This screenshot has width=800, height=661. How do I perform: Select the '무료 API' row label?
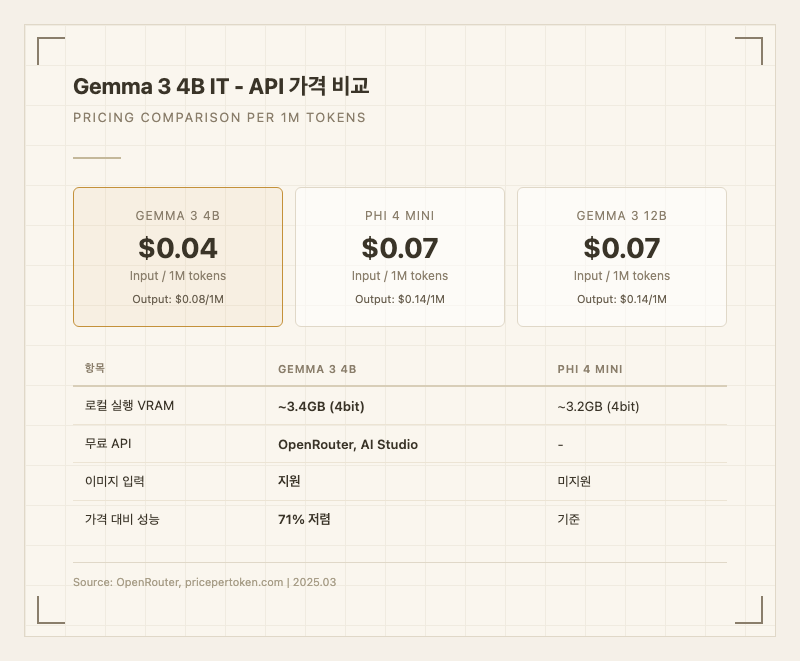108,444
